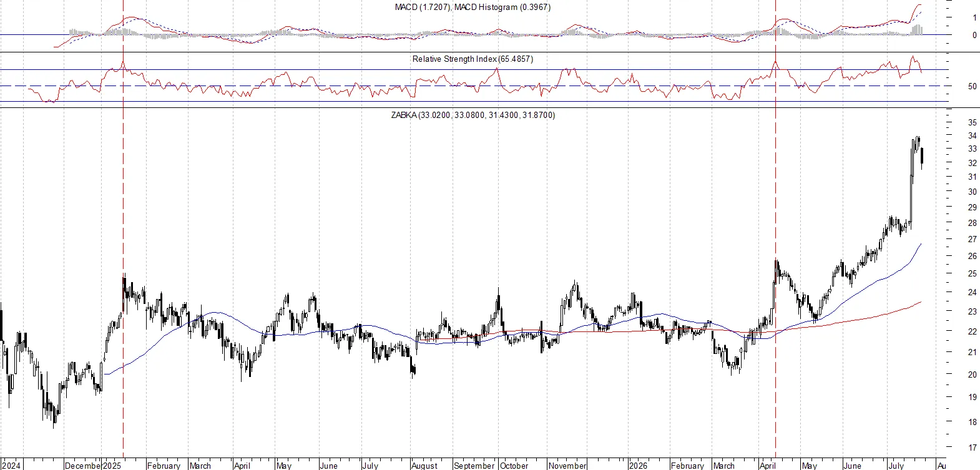Click the 2025 year label on the axis

coord(112,466)
